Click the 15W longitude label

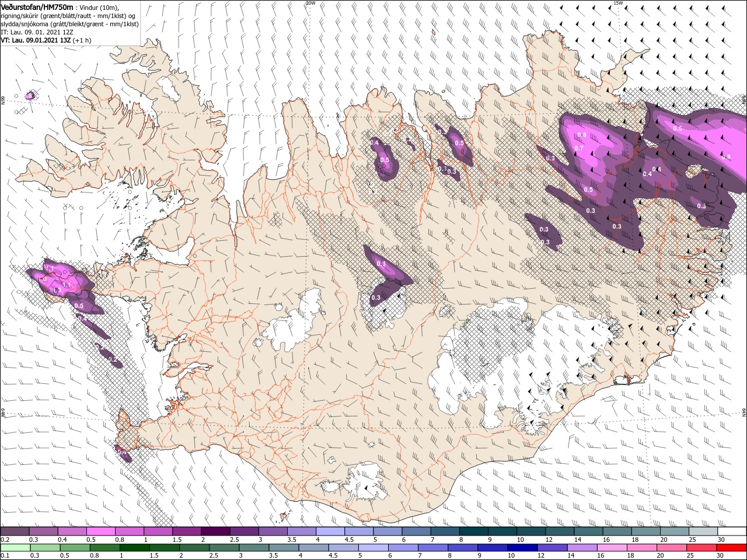619,3
